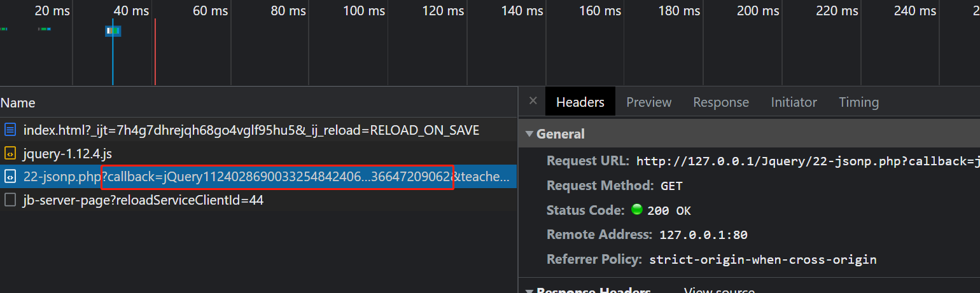
Task: Click the 100 ms timeline label
Action: coord(363,11)
